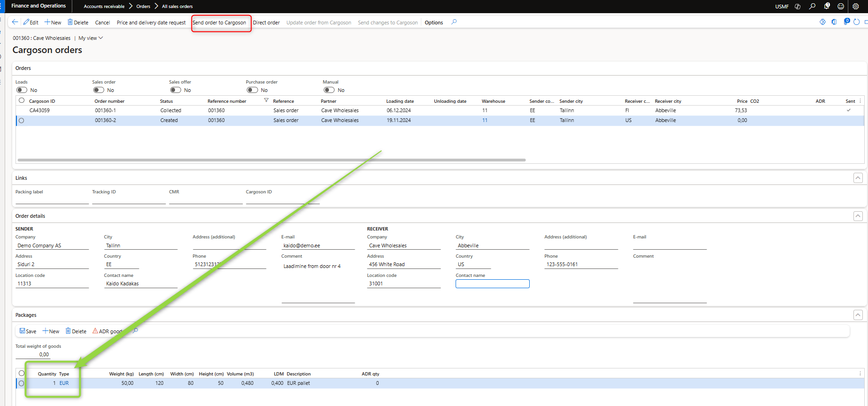This screenshot has width=868, height=406.
Task: Go to All sales orders breadcrumb
Action: click(177, 7)
